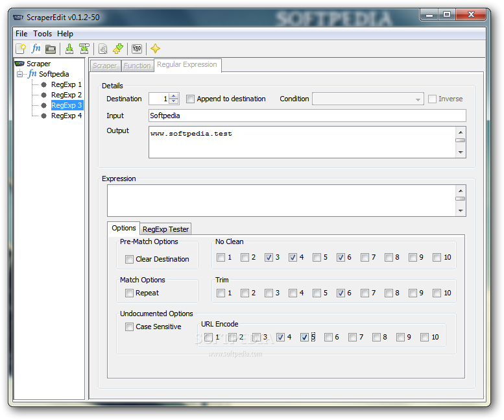Click the new scraper document icon
This screenshot has height=420, width=504.
(21, 49)
